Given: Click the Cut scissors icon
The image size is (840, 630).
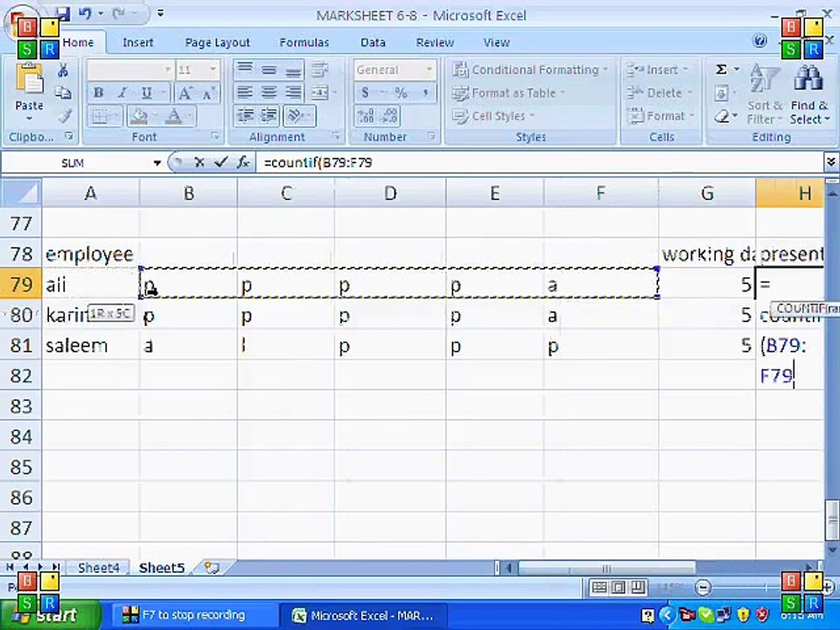Looking at the screenshot, I should click(x=63, y=70).
